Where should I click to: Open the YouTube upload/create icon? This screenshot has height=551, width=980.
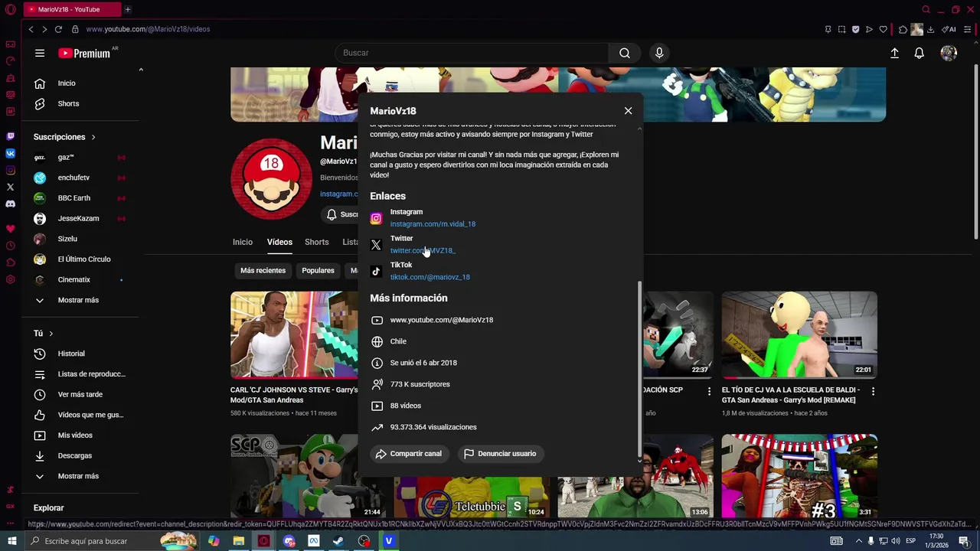point(894,53)
